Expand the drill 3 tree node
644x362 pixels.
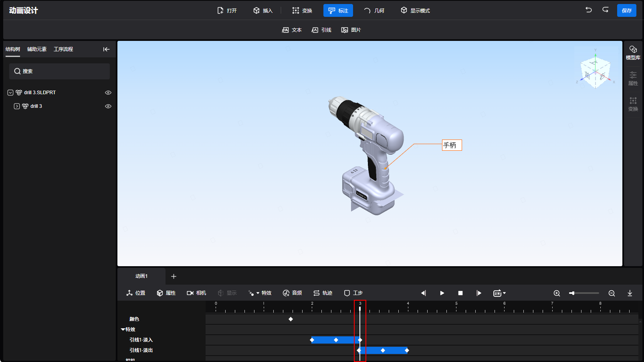17,106
